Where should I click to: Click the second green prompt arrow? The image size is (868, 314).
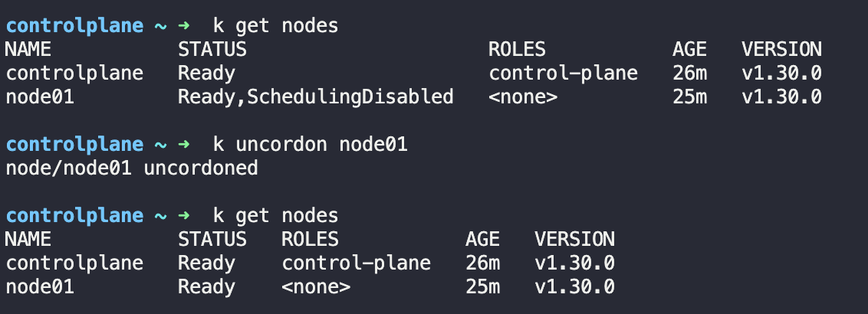(x=184, y=145)
